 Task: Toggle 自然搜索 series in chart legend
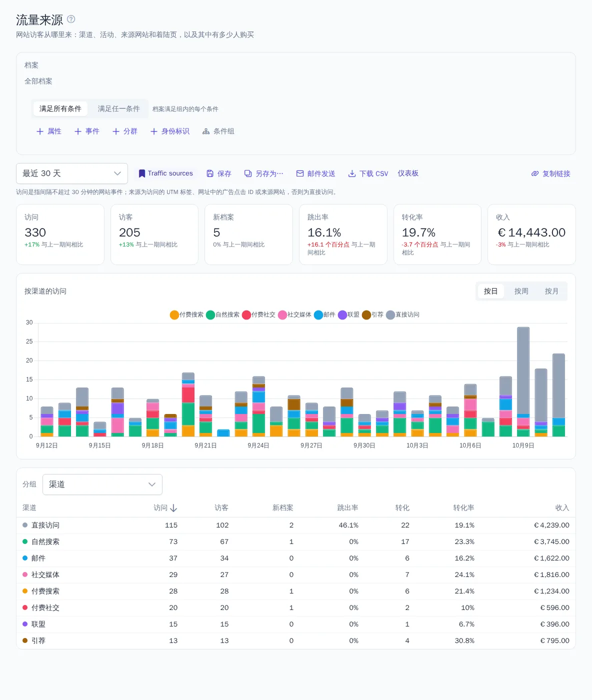(223, 314)
